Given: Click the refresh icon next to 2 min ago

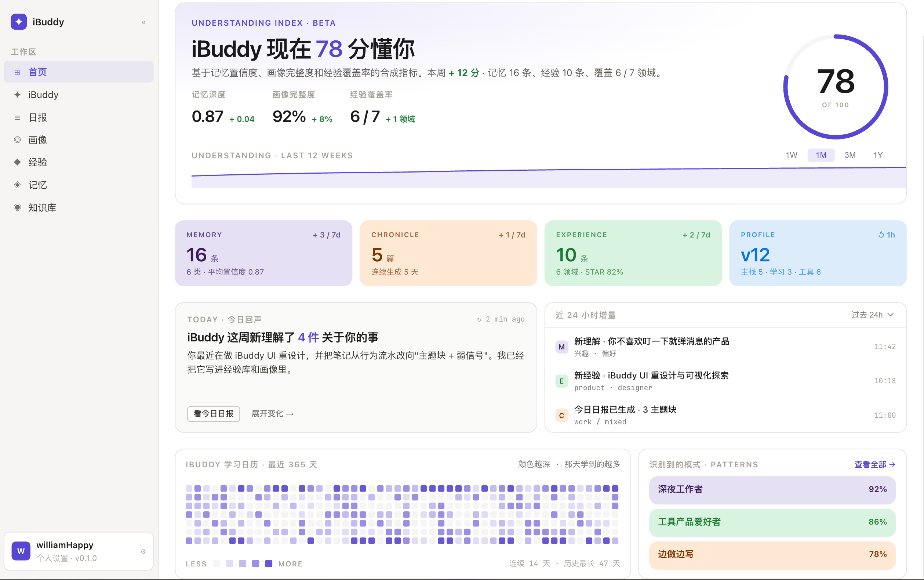Looking at the screenshot, I should pyautogui.click(x=479, y=319).
